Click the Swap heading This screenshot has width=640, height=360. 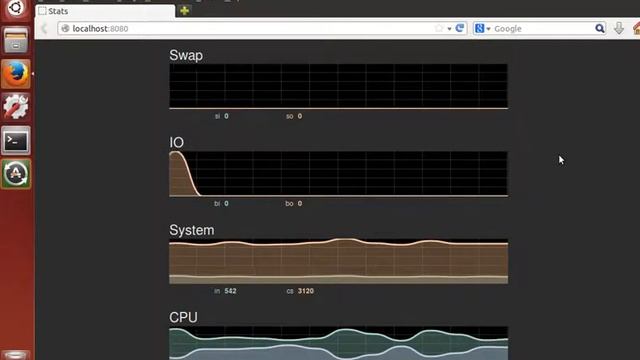(186, 56)
